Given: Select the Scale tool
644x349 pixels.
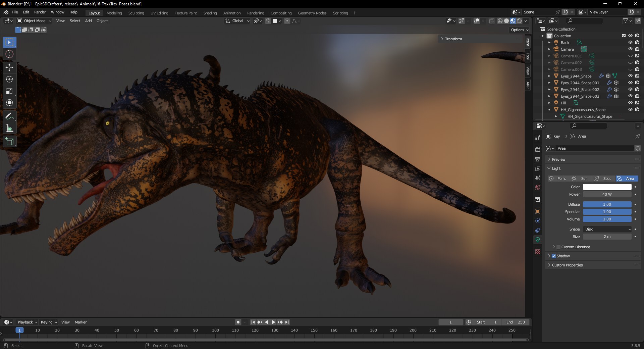Looking at the screenshot, I should pos(9,91).
